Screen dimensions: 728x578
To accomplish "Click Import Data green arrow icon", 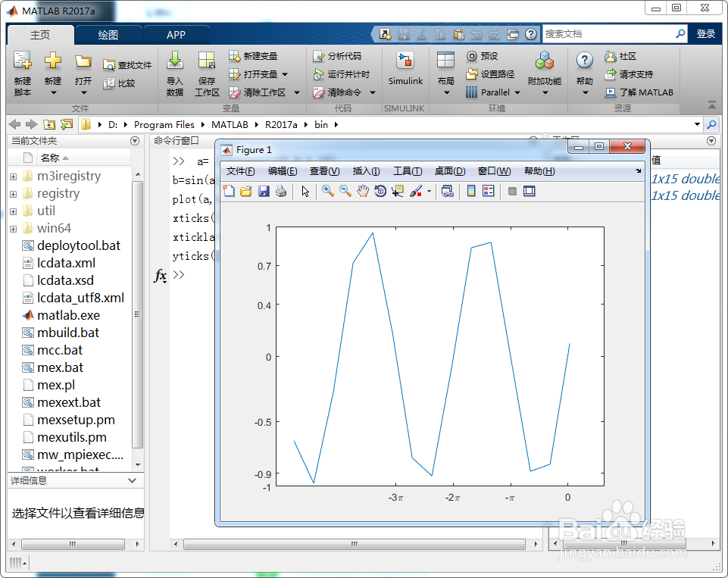I will (x=174, y=61).
